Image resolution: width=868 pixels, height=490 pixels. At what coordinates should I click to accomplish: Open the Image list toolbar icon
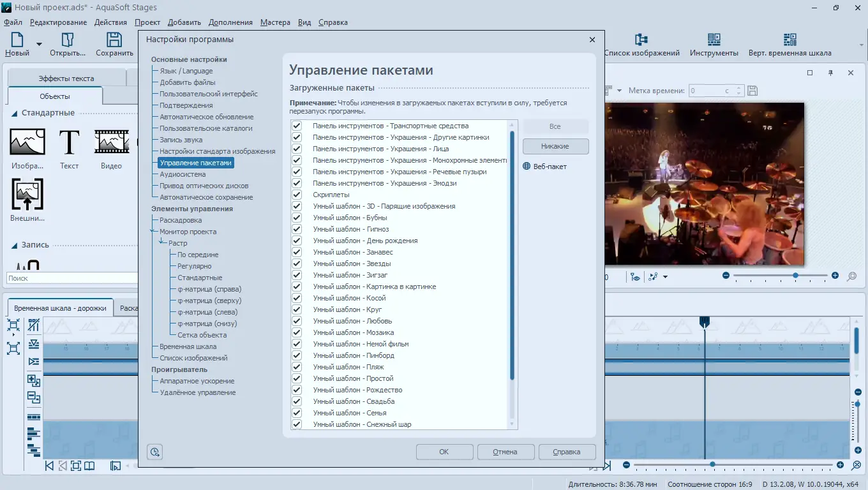tap(641, 40)
